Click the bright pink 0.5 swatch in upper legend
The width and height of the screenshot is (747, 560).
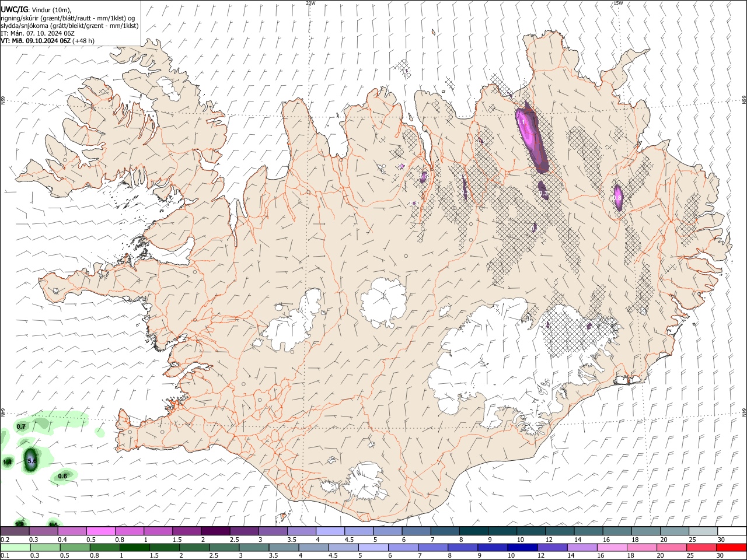point(101,531)
